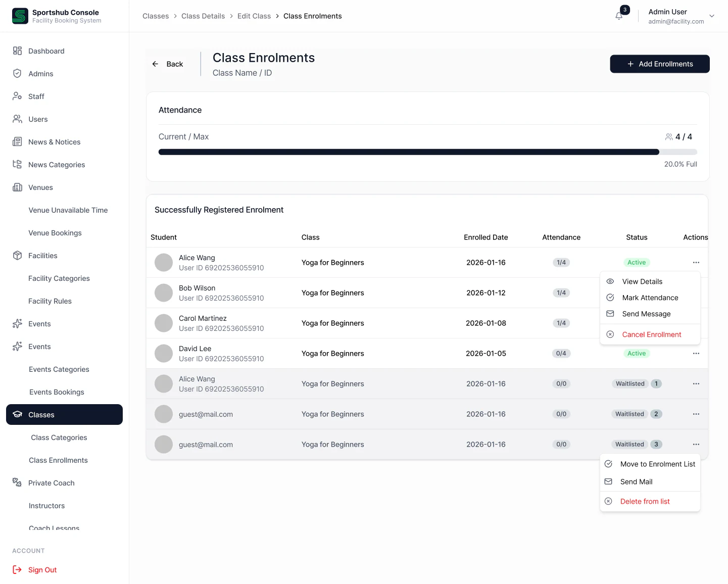Open actions menu for waitlisted position 3

point(696,445)
